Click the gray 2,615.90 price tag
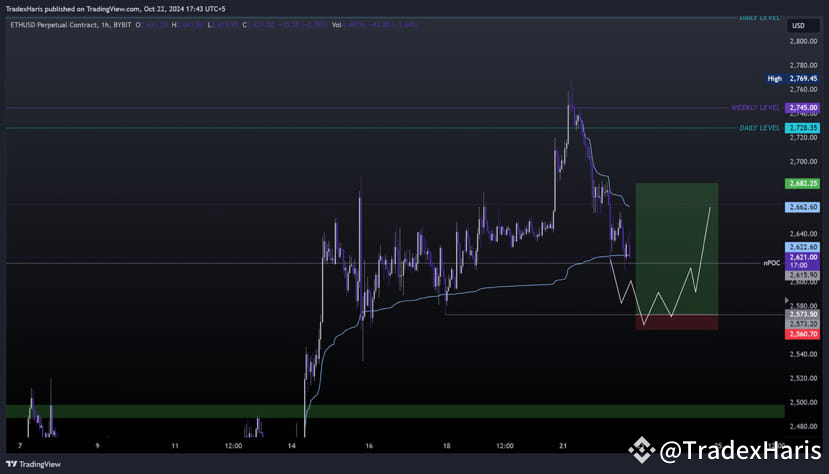Viewport: 829px width, 474px height. click(x=802, y=275)
